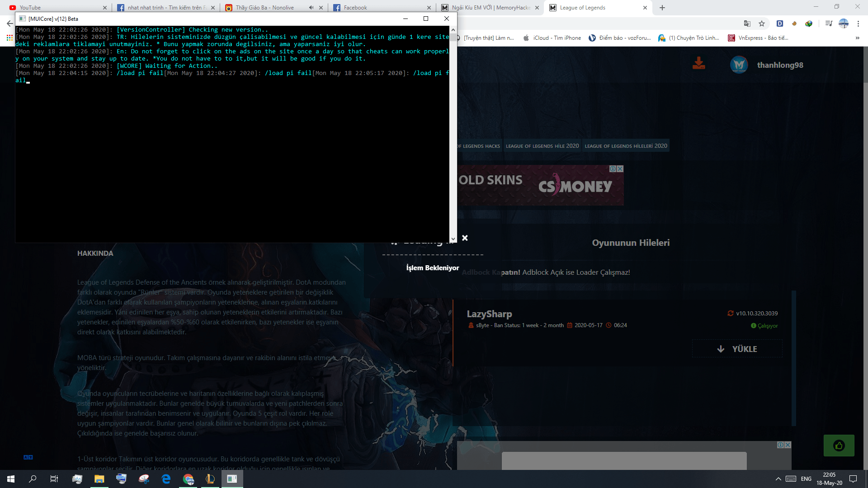Close the Facebook tab

click(x=429, y=8)
